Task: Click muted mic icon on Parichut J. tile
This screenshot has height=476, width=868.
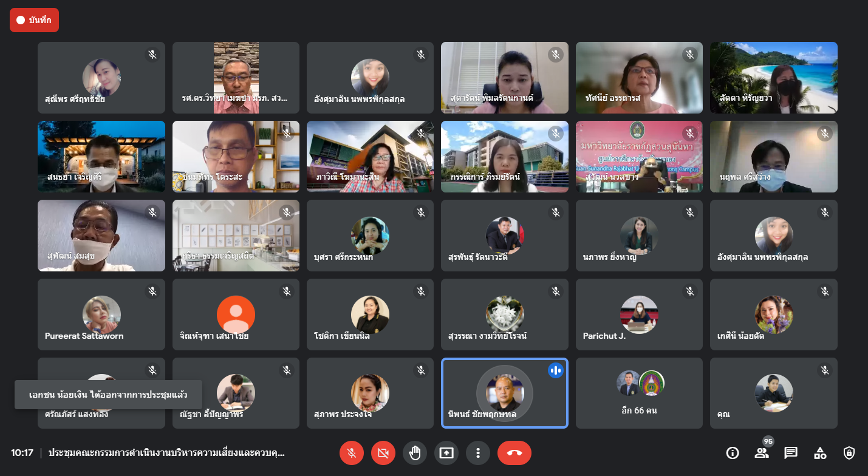Action: point(690,291)
